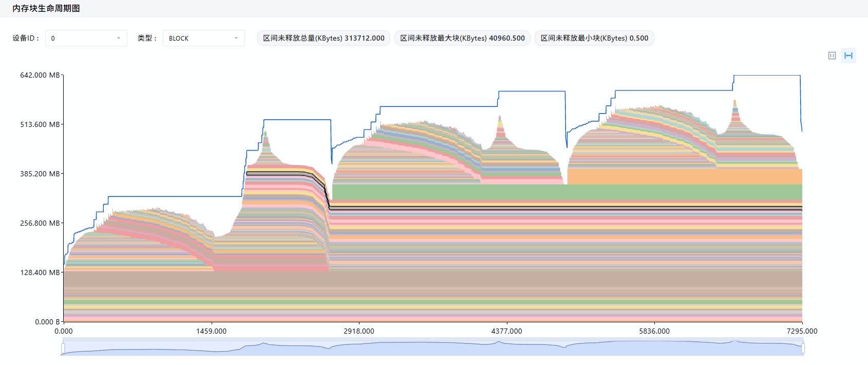Click the 区间未释放最大块 40960.500 badge
This screenshot has height=365, width=868.
[x=463, y=38]
